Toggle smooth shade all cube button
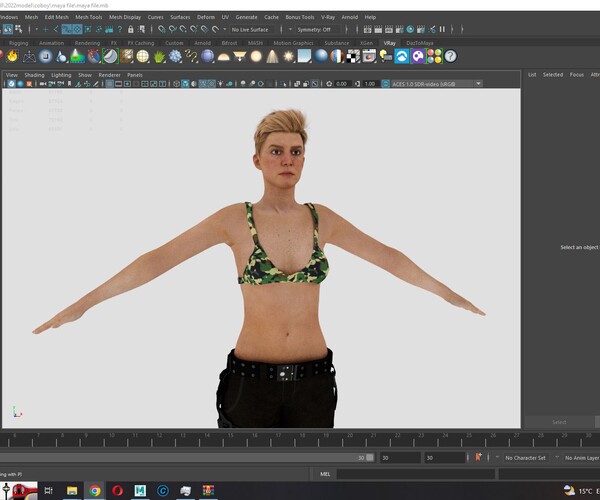Screen dimensions: 600x500 (185, 83)
